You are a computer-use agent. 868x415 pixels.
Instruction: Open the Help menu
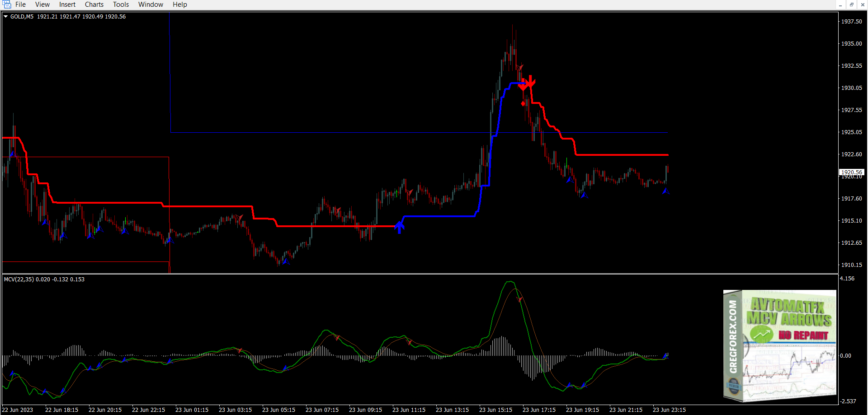[179, 5]
